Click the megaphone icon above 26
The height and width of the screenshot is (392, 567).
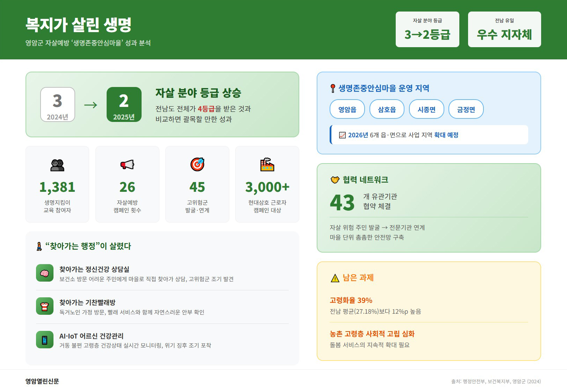coord(127,165)
